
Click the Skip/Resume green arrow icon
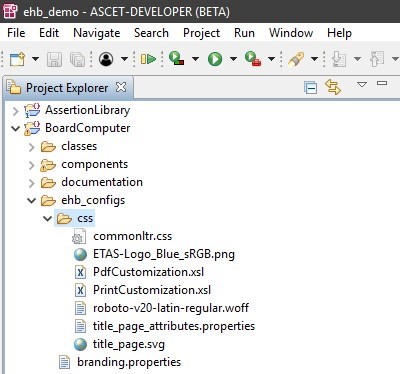pyautogui.click(x=148, y=59)
